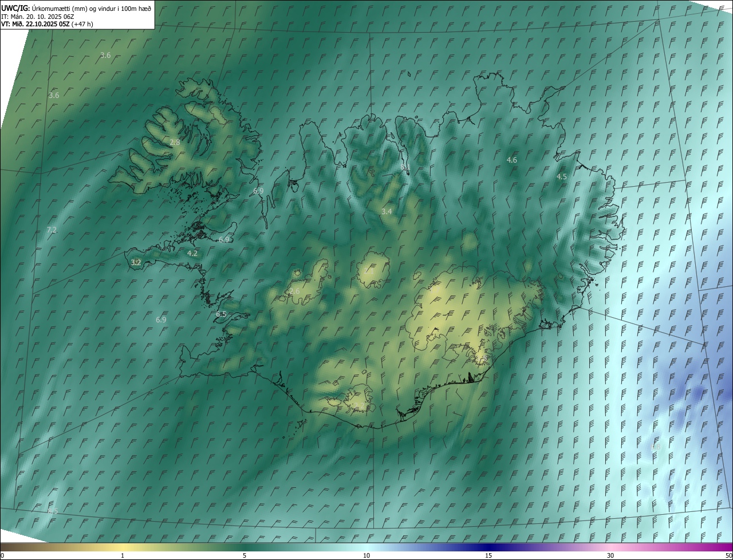Click the colorbar tick label 30
Viewport: 733px width, 560px height.
(610, 555)
